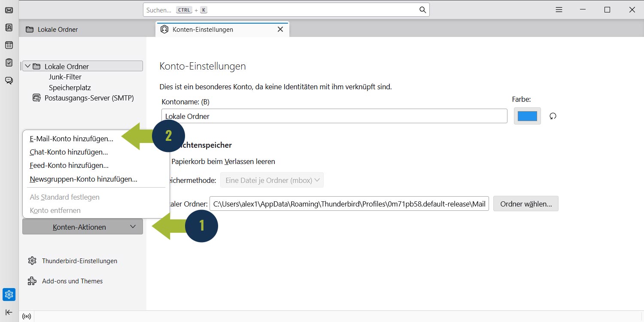
Task: Click Papierkorb beim Verlassen leeren option
Action: click(x=223, y=161)
